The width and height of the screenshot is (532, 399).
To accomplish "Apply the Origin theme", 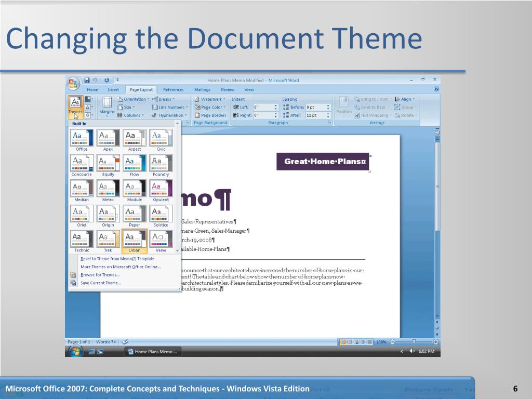I will [108, 216].
